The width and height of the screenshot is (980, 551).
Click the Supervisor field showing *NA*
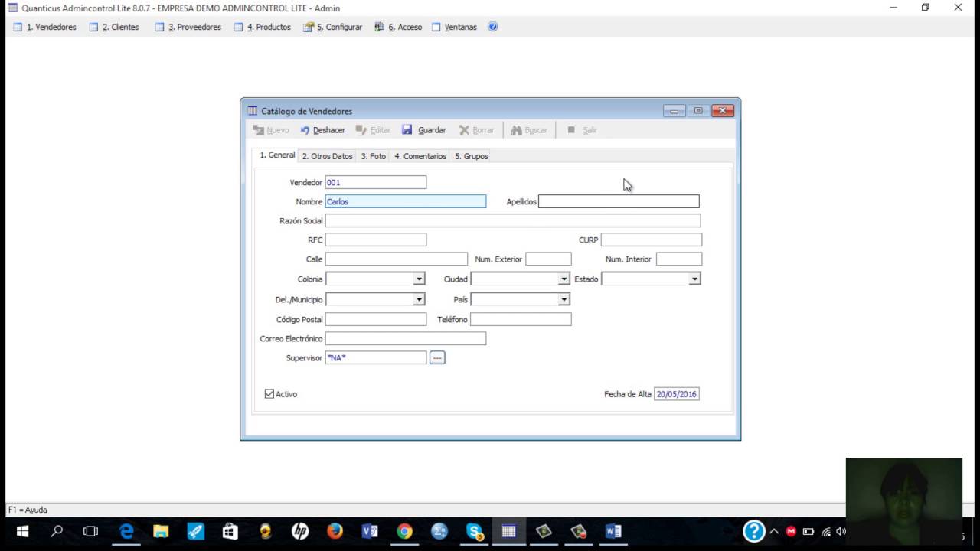tap(376, 357)
